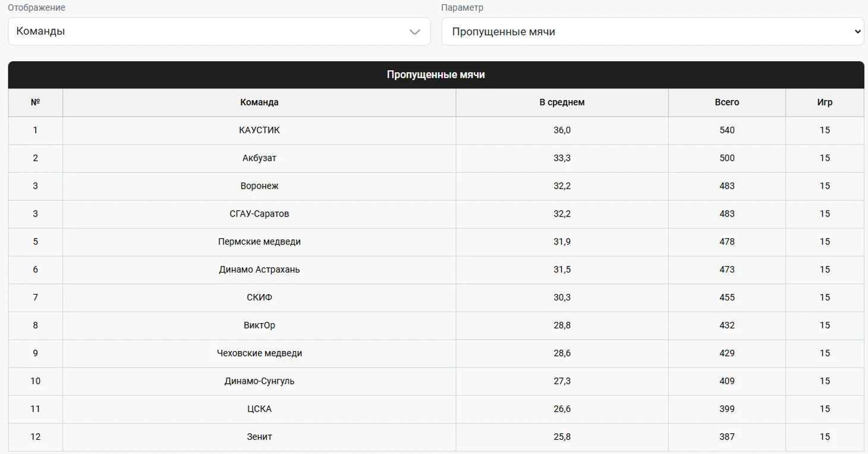This screenshot has height=454, width=868.
Task: Click total 483 in the СГАУ-Саратов row
Action: [727, 214]
